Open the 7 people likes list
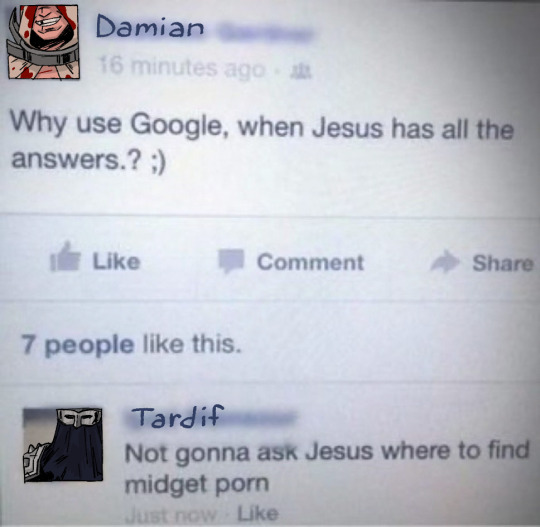 [x=77, y=344]
